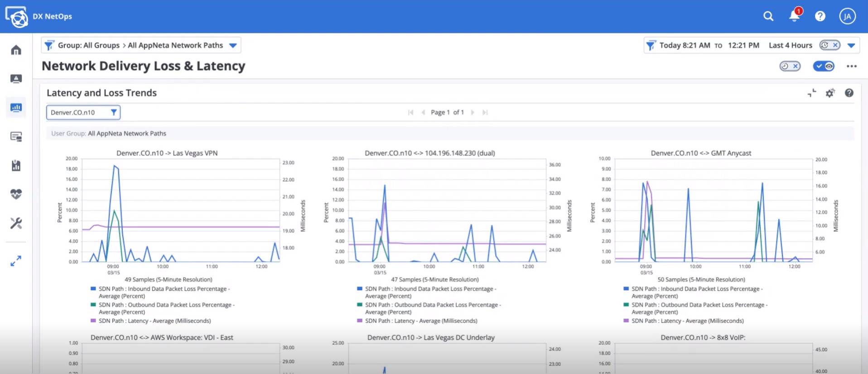
Task: Open the JA user account menu
Action: [x=847, y=16]
